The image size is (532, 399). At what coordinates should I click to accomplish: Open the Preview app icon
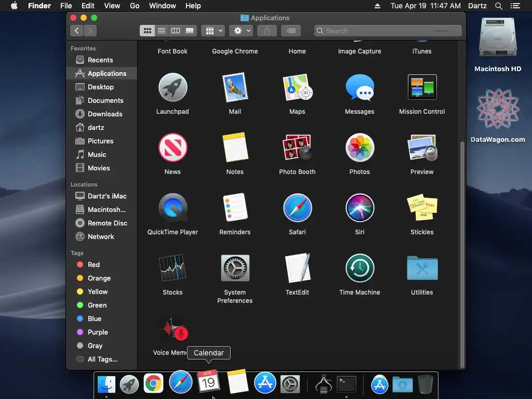tap(422, 148)
